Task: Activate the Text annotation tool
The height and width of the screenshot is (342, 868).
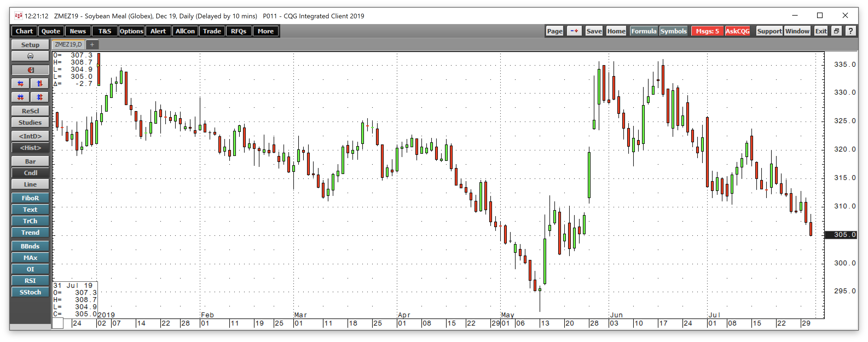Action: pos(30,210)
